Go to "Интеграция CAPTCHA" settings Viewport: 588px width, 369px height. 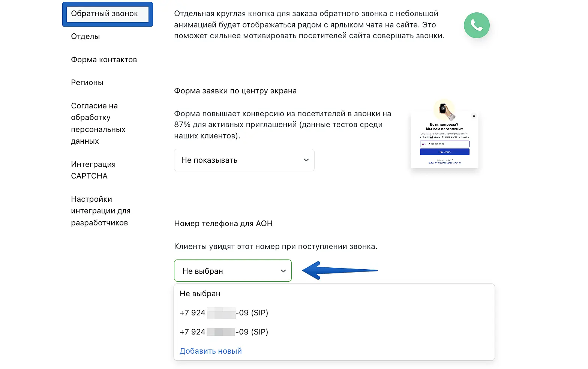tap(93, 170)
